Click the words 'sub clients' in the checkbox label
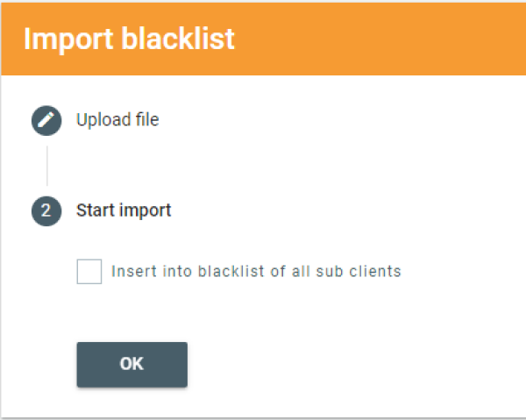The height and width of the screenshot is (420, 526). tap(359, 271)
